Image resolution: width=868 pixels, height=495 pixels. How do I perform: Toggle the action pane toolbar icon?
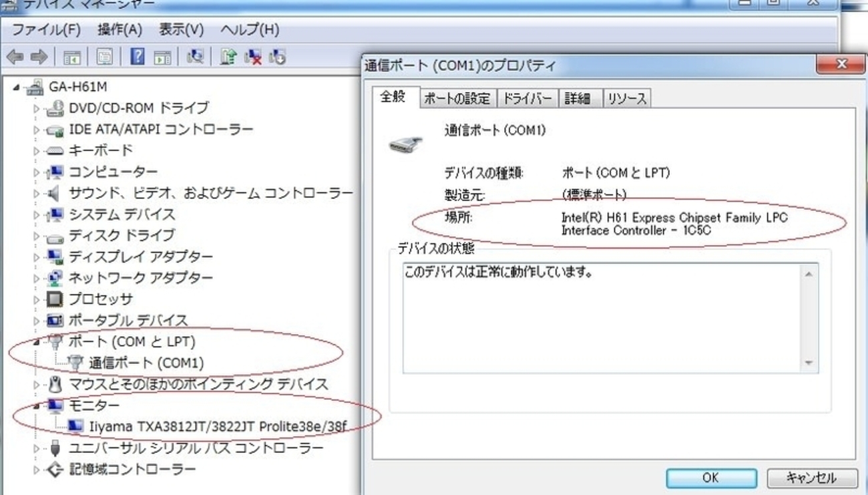[x=162, y=58]
